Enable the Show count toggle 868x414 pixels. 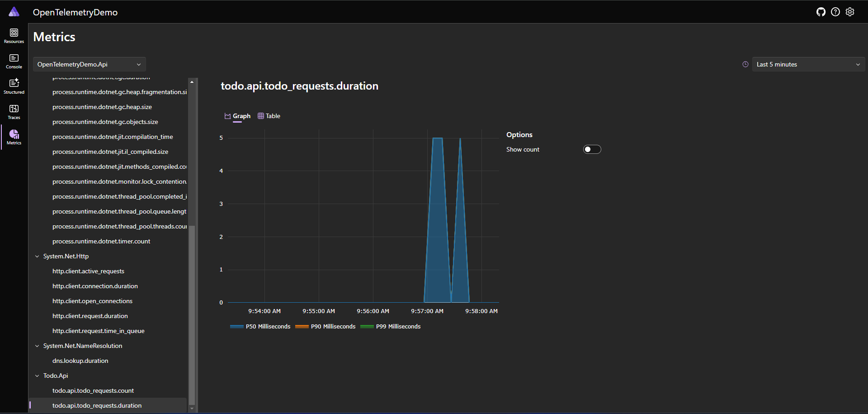click(x=592, y=149)
